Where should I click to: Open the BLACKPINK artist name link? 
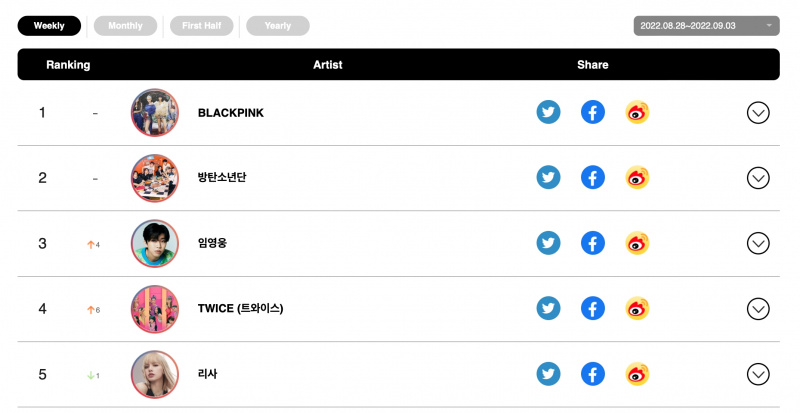[231, 113]
